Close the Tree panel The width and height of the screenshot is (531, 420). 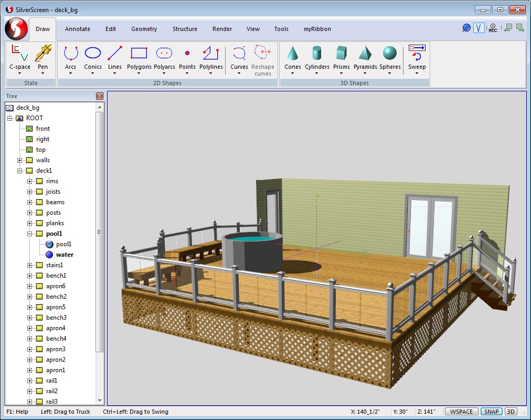click(x=100, y=96)
